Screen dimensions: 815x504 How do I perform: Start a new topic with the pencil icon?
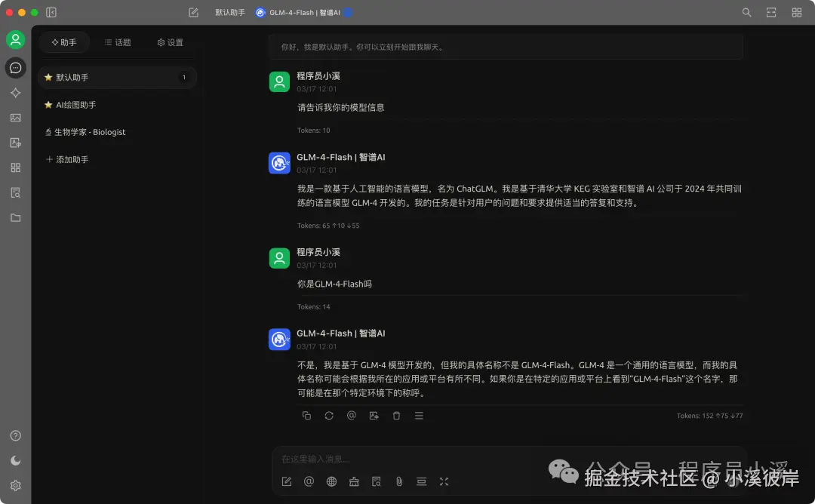(286, 481)
